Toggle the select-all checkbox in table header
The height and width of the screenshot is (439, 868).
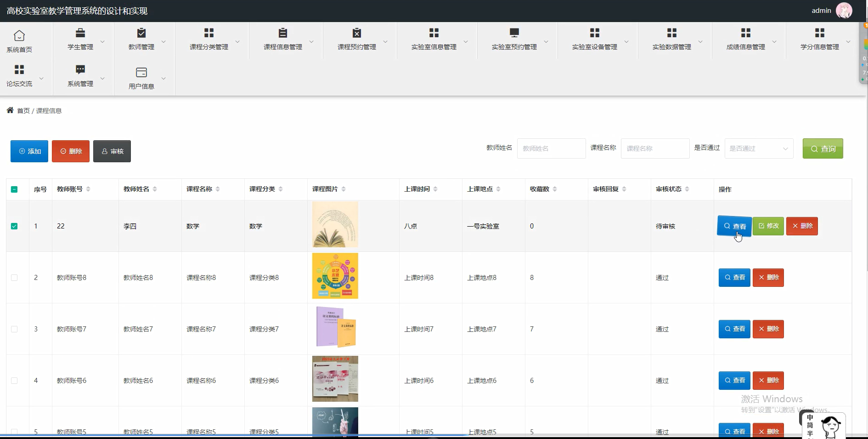[x=14, y=189]
